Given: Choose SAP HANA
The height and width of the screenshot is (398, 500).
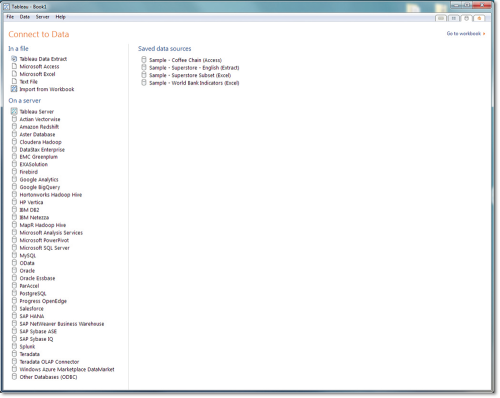Looking at the screenshot, I should point(32,316).
